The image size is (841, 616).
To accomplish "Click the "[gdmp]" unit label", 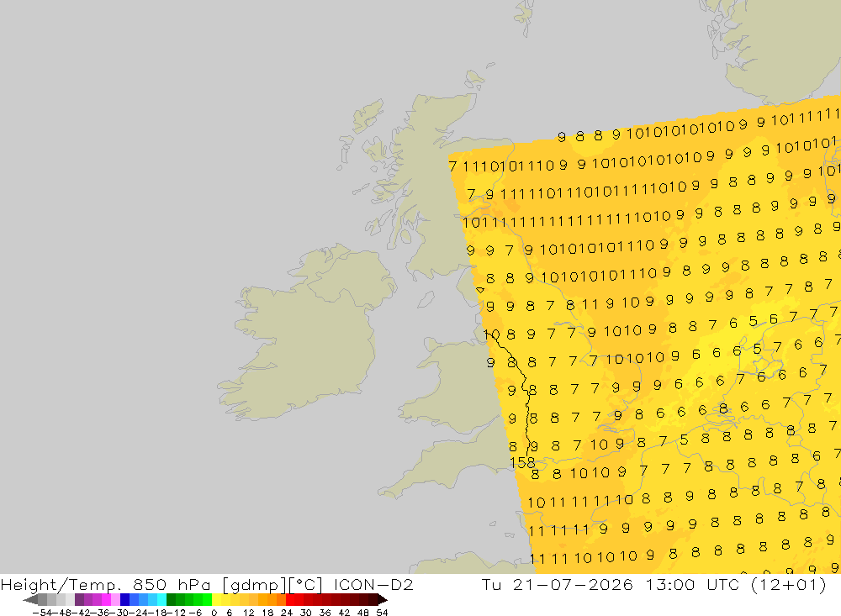I will [x=254, y=584].
